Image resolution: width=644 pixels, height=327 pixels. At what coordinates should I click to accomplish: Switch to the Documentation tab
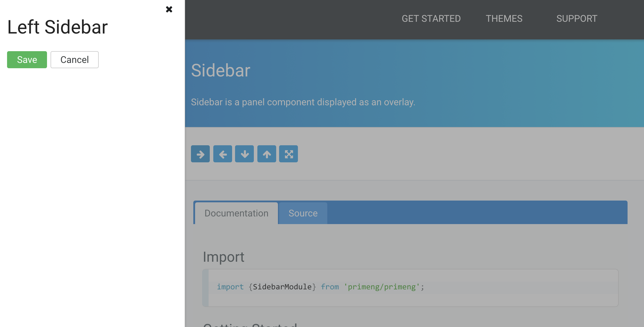point(237,213)
